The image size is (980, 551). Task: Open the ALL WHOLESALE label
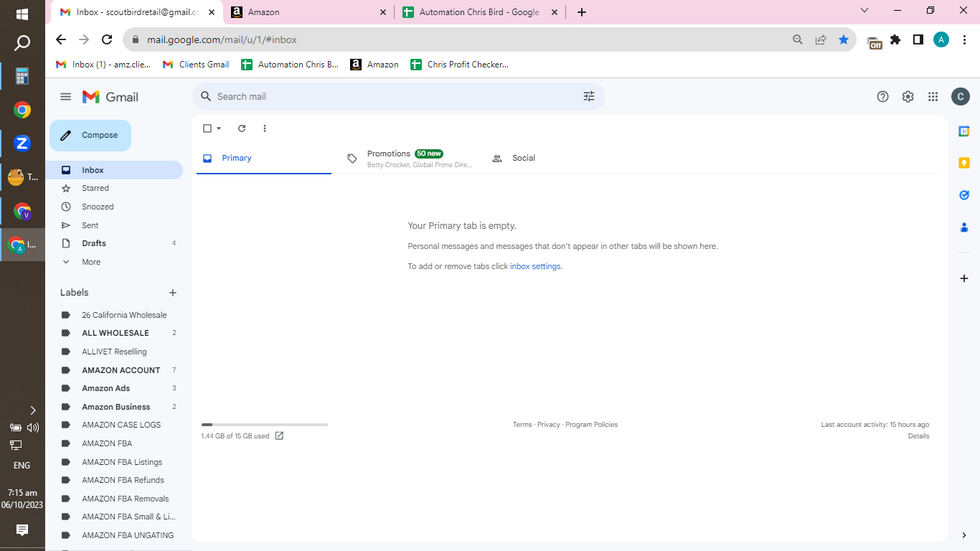pyautogui.click(x=116, y=333)
